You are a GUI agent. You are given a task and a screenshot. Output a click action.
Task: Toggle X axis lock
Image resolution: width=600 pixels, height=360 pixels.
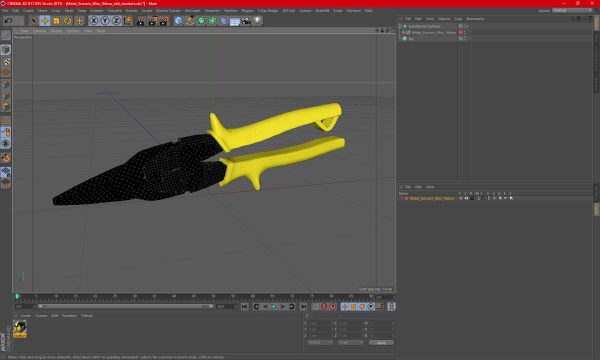(94, 21)
